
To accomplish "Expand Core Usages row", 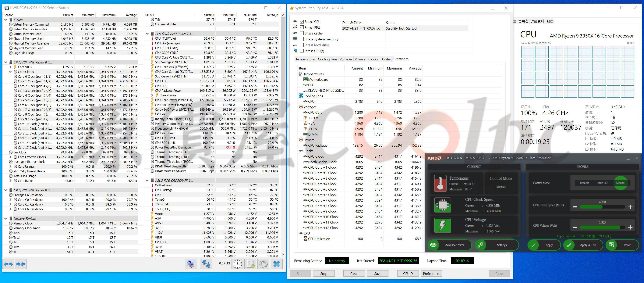I will pyautogui.click(x=10, y=167).
